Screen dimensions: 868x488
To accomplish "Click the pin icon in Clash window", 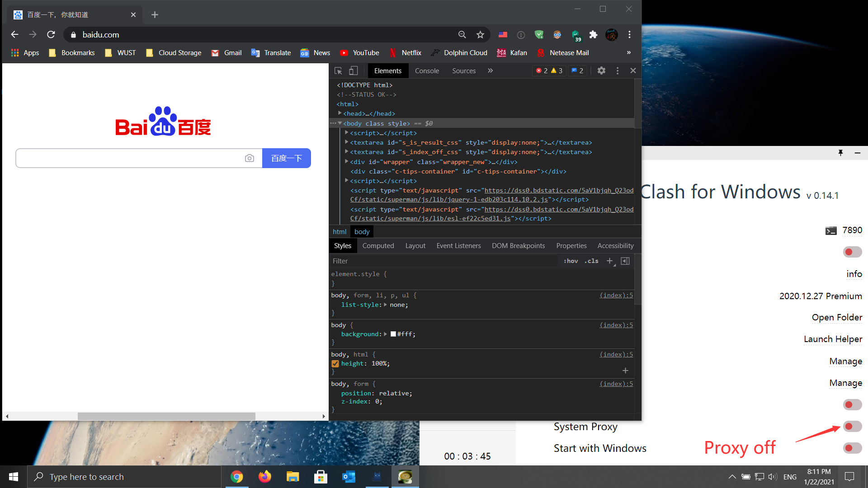I will tap(840, 153).
